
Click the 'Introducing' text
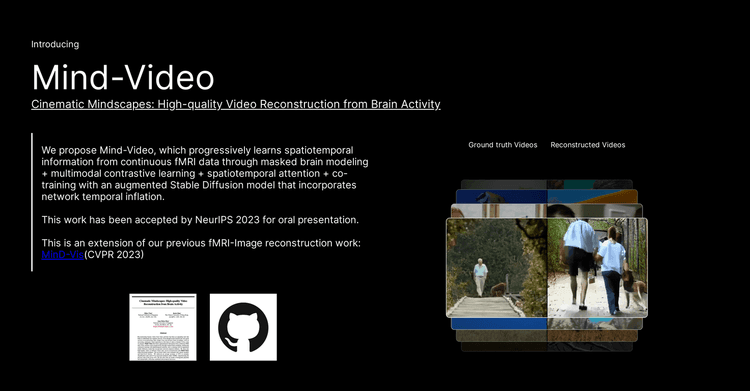point(55,45)
